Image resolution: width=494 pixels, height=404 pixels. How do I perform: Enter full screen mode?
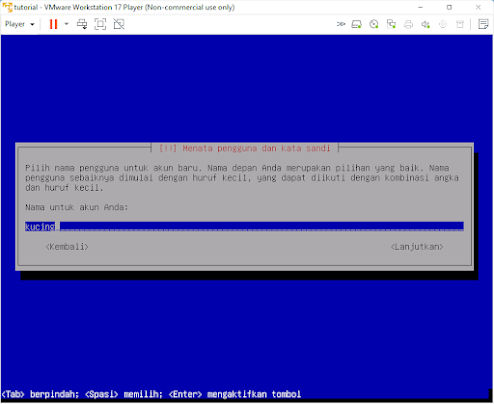click(100, 24)
